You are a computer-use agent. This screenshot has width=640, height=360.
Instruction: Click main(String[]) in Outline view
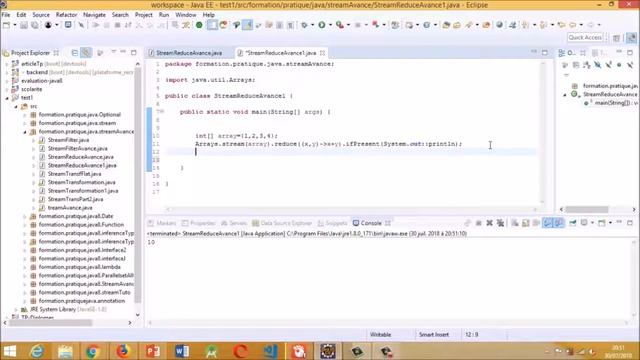tap(616, 103)
